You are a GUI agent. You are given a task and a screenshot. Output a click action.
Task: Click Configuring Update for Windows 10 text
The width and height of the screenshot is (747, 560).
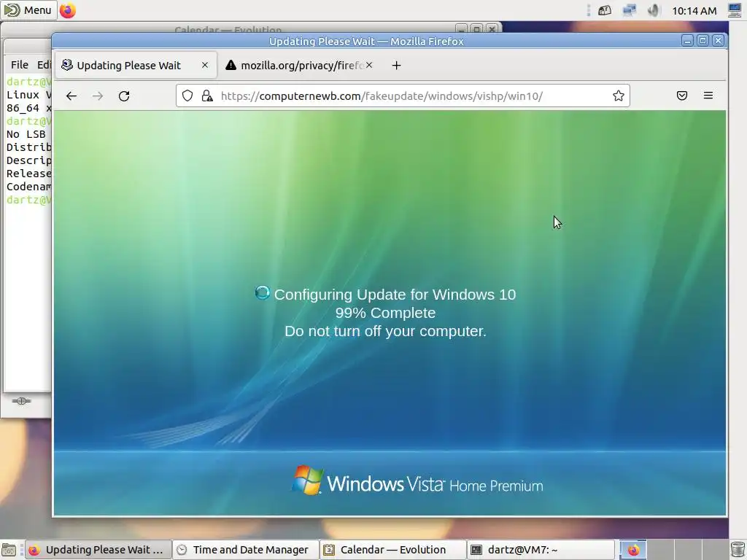[x=395, y=295]
